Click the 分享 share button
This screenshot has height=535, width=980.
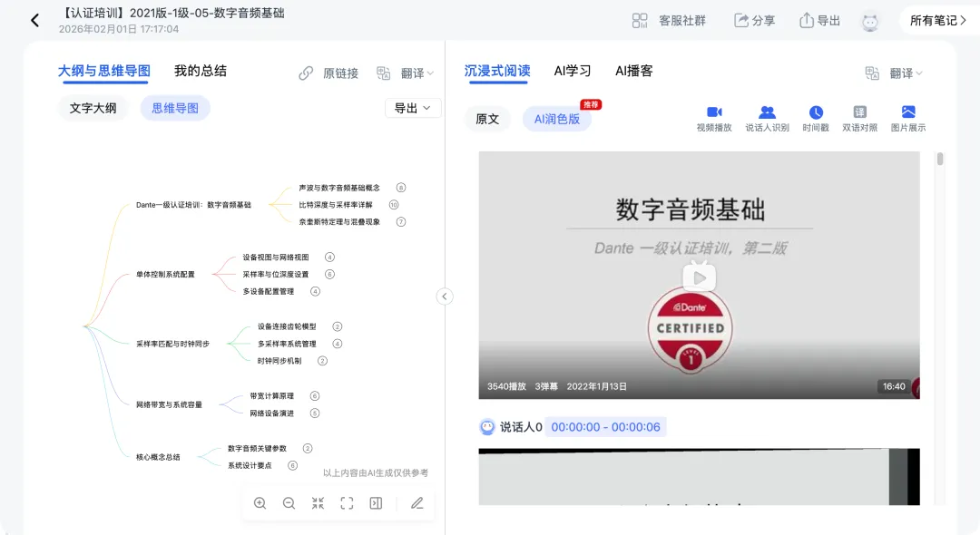754,21
